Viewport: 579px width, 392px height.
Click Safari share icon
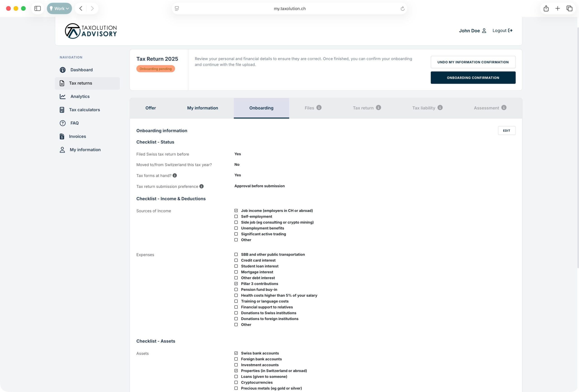546,8
